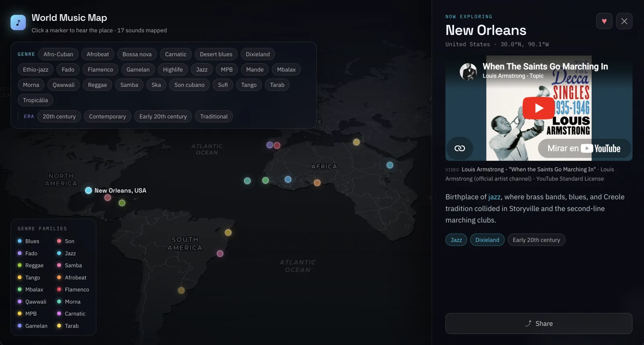Toggle the Son cubano genre filter
Viewport: 644px width, 345px height.
(x=189, y=85)
